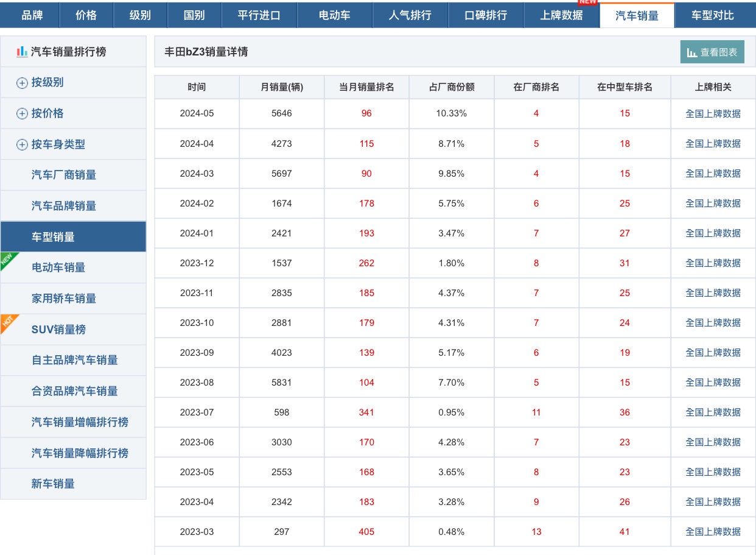Select the 口碑排行 navigation tab
Image resolution: width=756 pixels, height=555 pixels.
(485, 15)
